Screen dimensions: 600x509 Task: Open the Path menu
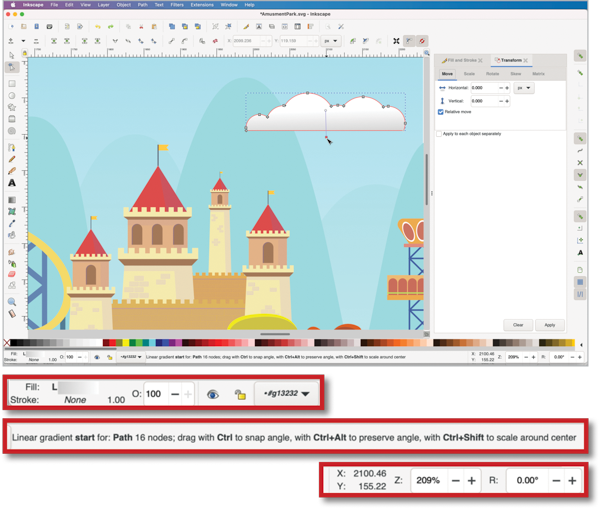[142, 5]
